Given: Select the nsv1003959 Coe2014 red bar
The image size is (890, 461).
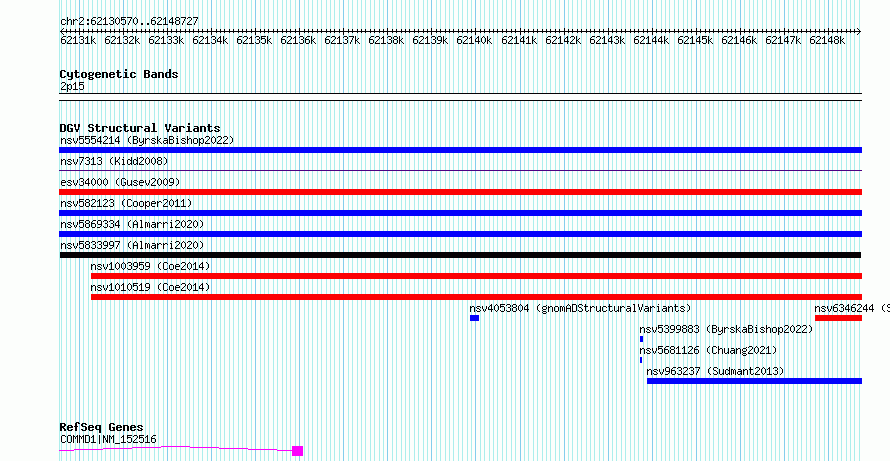Looking at the screenshot, I should click(476, 276).
